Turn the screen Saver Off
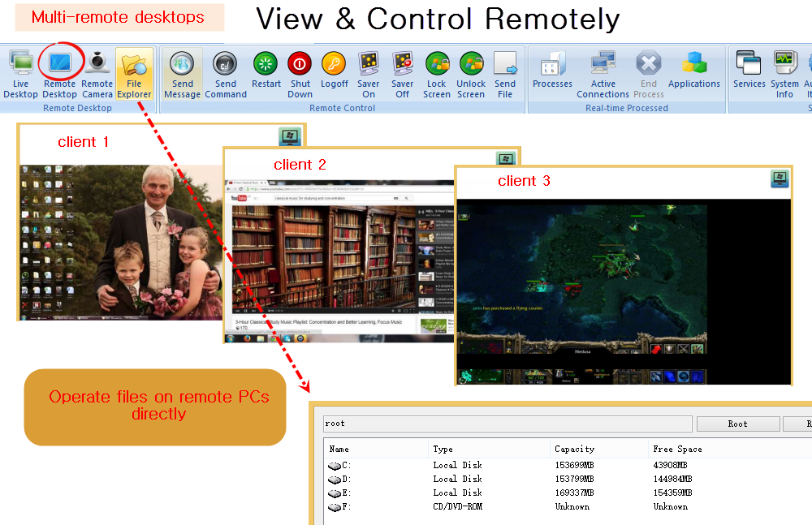This screenshot has height=525, width=812. (403, 73)
